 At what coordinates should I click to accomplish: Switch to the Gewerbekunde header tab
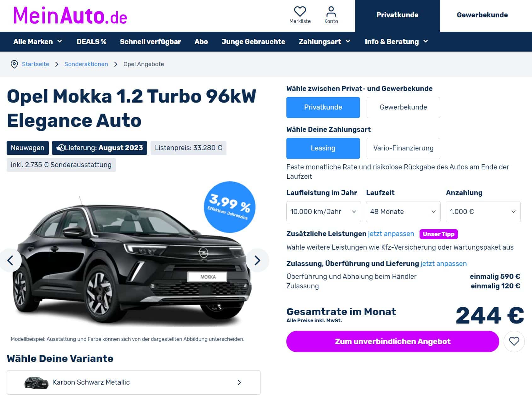pos(482,15)
